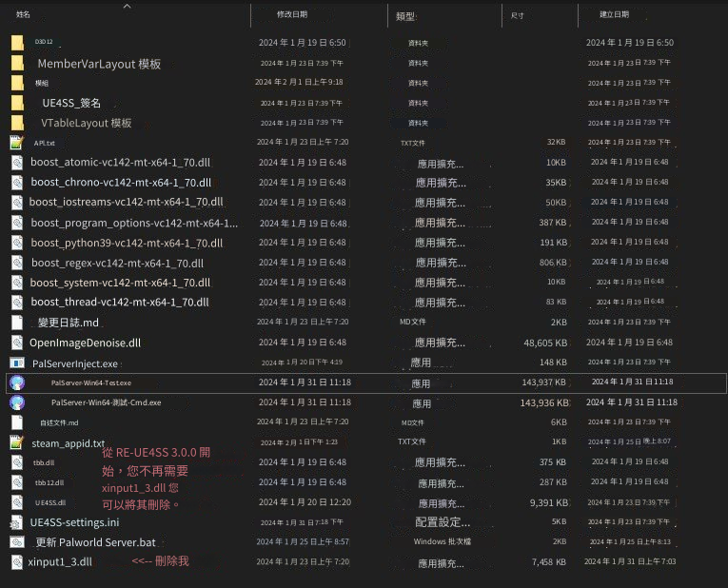Click the UE4SS_簽名 folder name
Viewport: 728px width, 588px height.
point(71,103)
